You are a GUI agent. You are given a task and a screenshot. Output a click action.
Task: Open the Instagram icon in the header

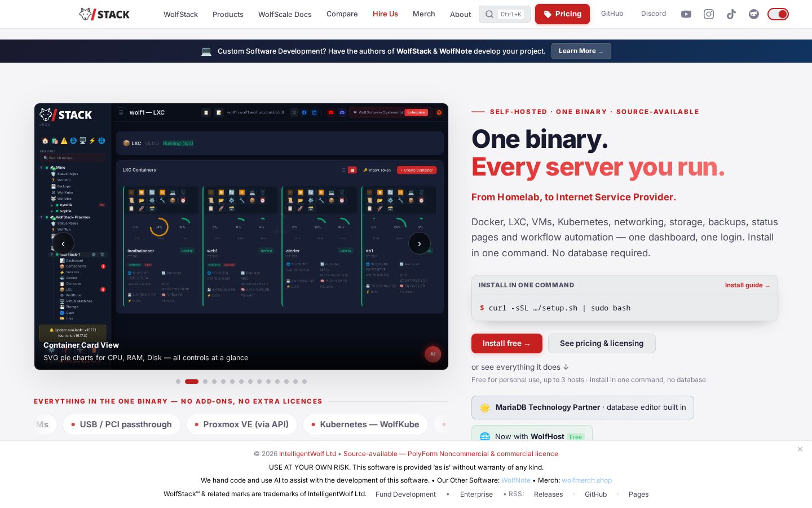pyautogui.click(x=709, y=14)
